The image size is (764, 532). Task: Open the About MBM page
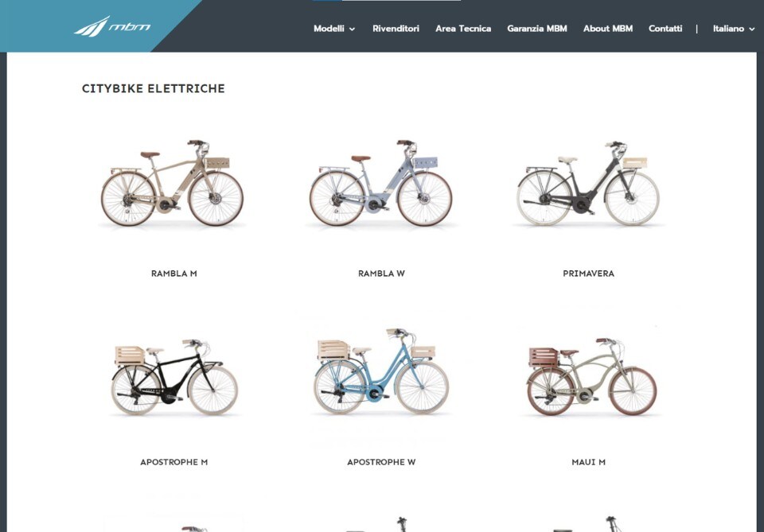[x=607, y=29]
